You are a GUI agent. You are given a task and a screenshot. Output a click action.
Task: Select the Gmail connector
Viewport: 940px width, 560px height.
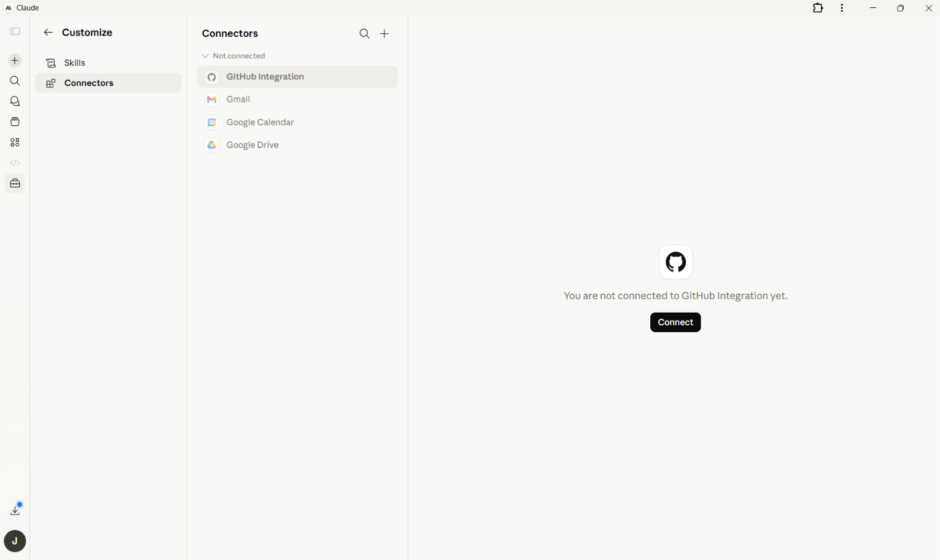(x=297, y=99)
